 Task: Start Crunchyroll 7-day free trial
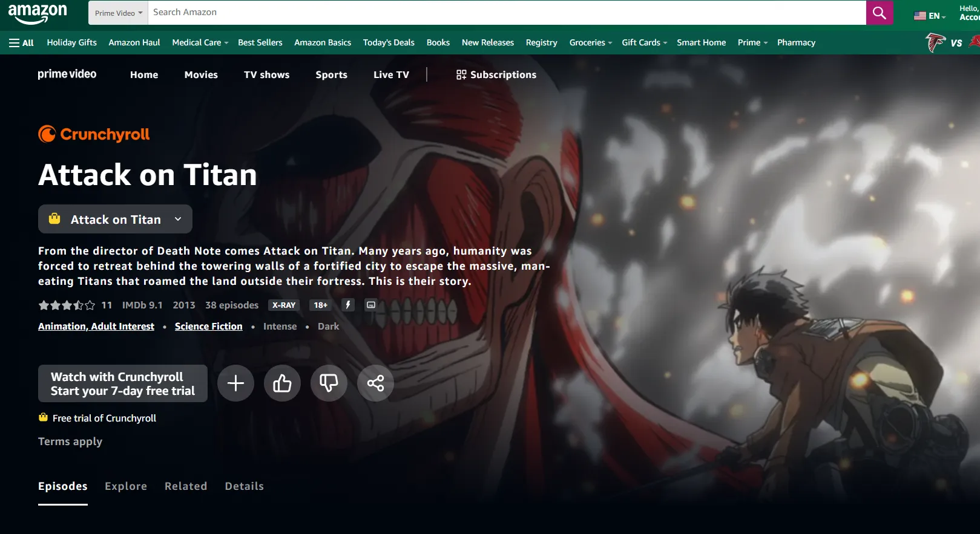123,383
